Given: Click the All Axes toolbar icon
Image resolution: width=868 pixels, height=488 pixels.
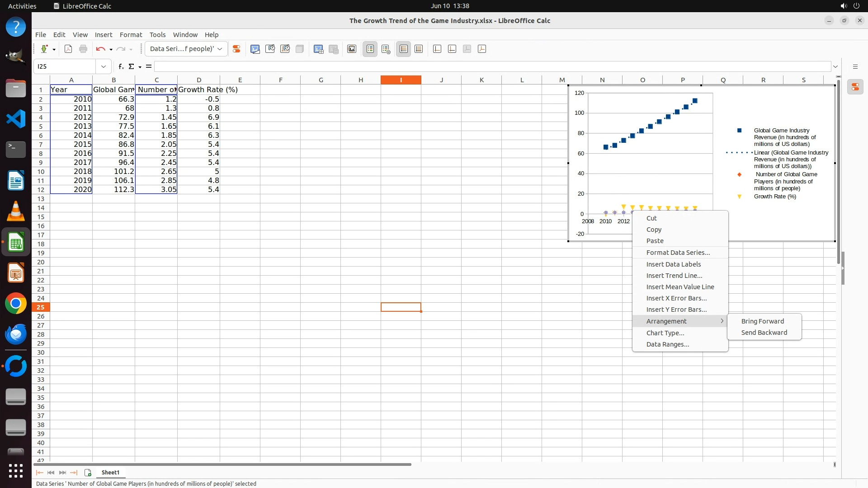Looking at the screenshot, I should click(x=482, y=49).
